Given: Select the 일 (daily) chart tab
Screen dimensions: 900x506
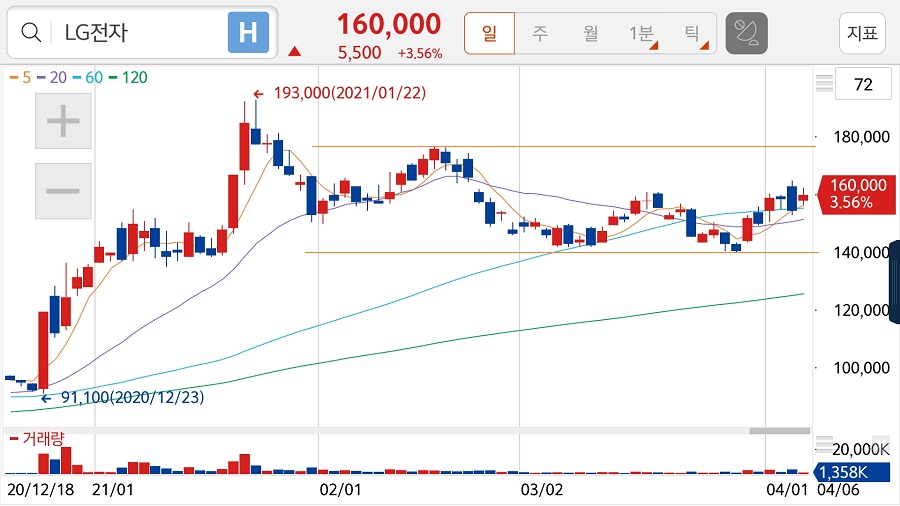Looking at the screenshot, I should pos(489,33).
